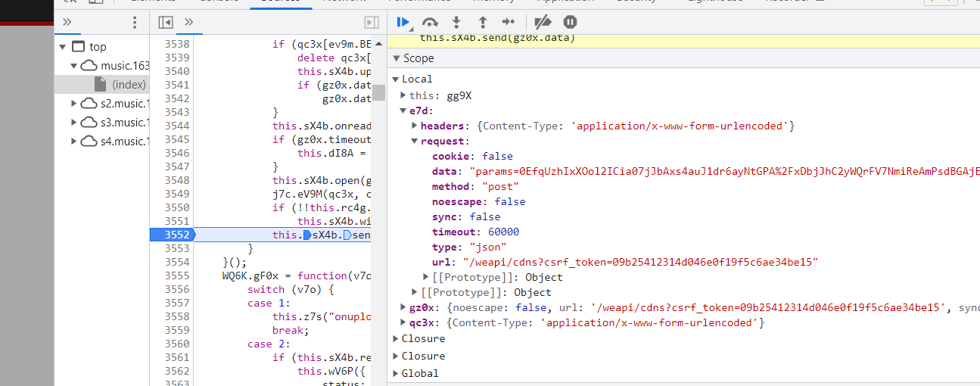Viewport: 980px width, 386px height.
Task: Select the type "json" property
Action: click(469, 247)
